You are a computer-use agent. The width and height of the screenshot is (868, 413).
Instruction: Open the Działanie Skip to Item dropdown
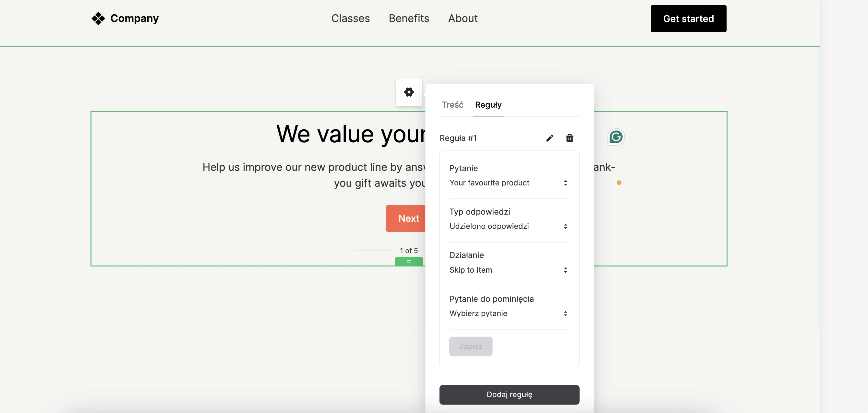point(509,270)
